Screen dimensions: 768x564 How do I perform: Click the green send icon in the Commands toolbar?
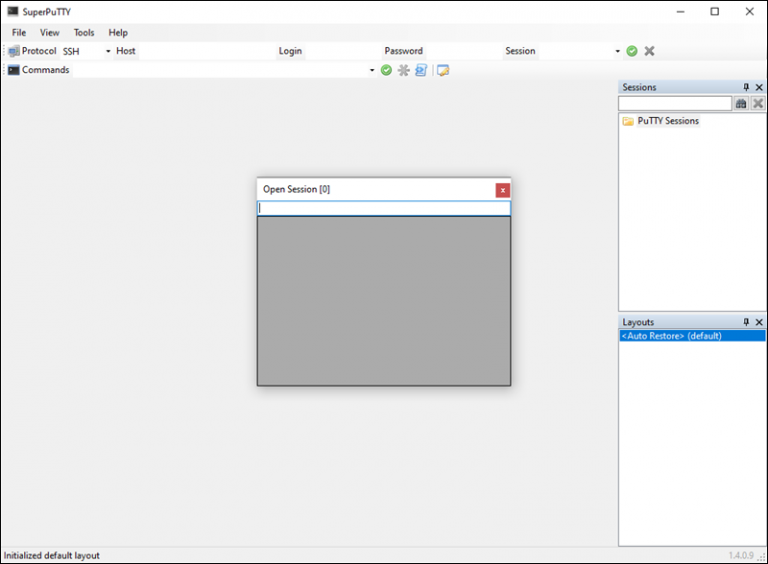click(386, 70)
